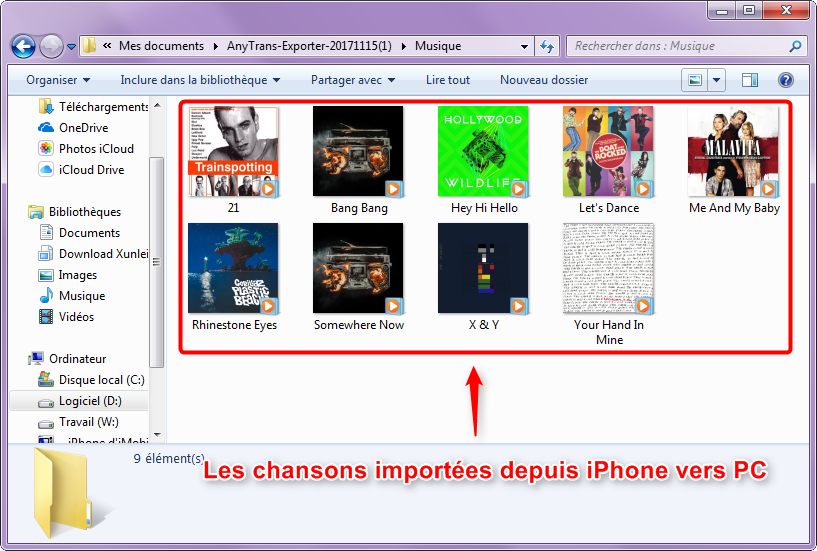Click the search box Rechercher dans Musique

pos(686,46)
